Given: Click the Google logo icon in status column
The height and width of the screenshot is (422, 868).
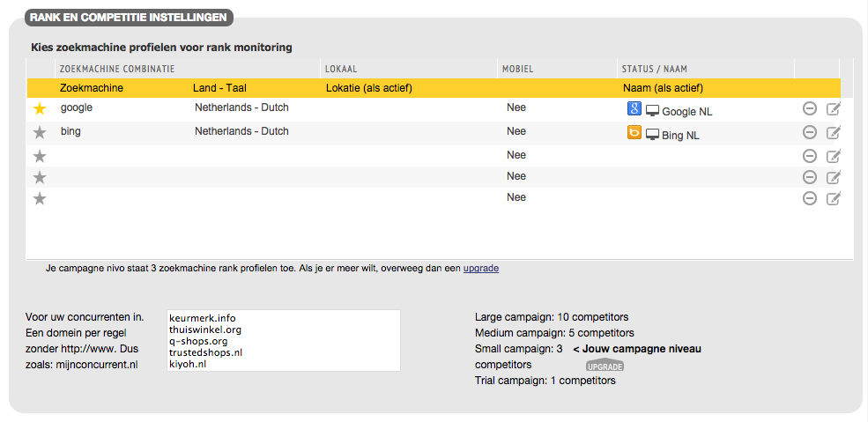Looking at the screenshot, I should click(634, 109).
